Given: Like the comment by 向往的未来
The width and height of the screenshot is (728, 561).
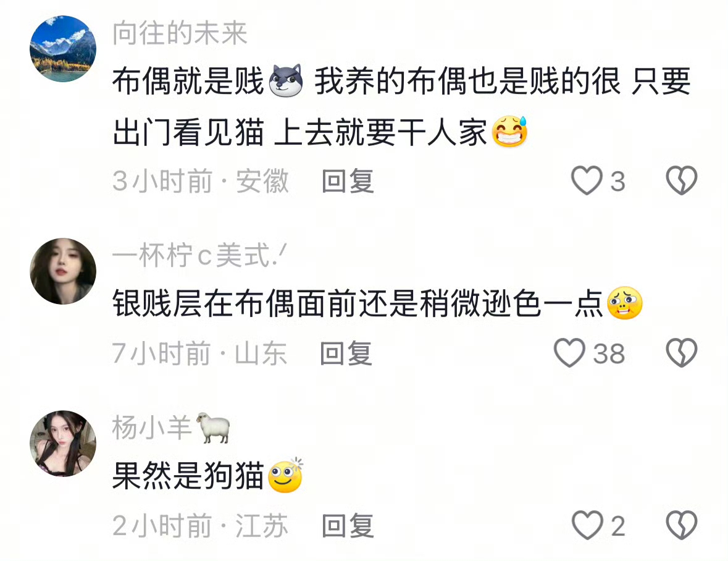Looking at the screenshot, I should (587, 180).
